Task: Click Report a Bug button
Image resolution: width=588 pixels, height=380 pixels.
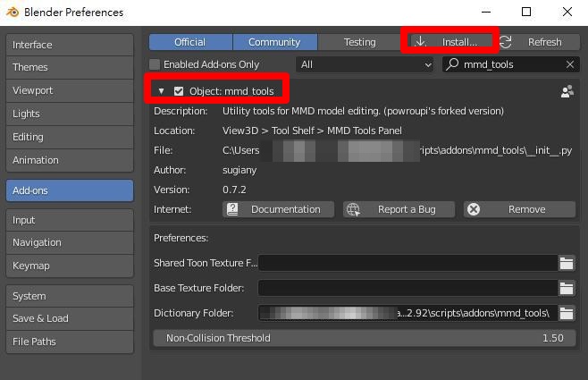Action: tap(399, 209)
